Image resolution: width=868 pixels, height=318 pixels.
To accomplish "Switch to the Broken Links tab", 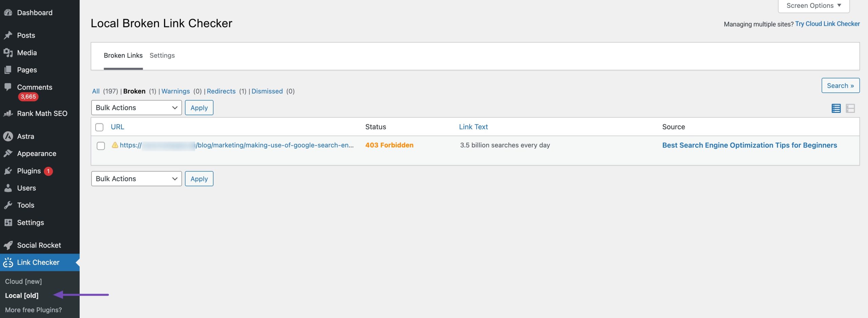I will point(123,56).
